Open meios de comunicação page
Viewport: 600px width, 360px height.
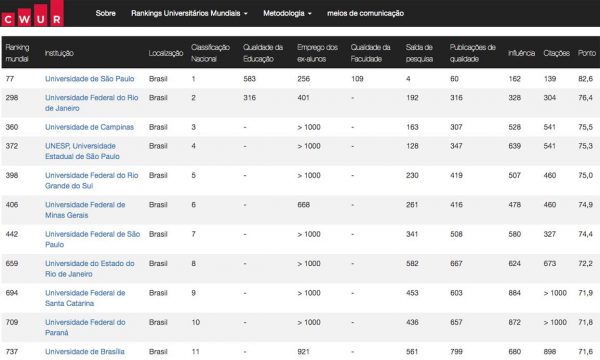[x=365, y=13]
